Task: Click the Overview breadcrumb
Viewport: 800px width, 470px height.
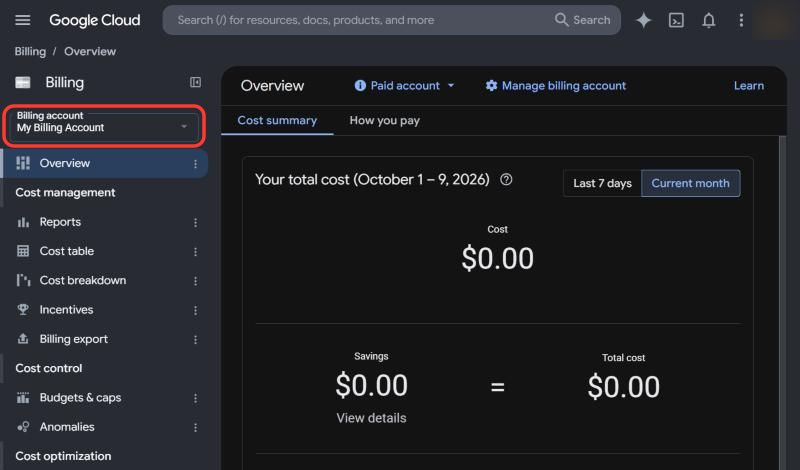Action: point(90,51)
